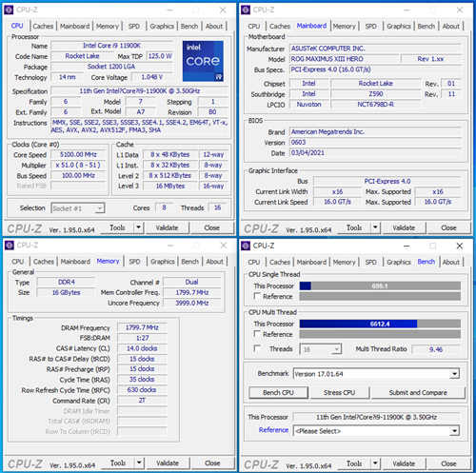Start the Stress CPU test
The width and height of the screenshot is (476, 473).
click(339, 393)
